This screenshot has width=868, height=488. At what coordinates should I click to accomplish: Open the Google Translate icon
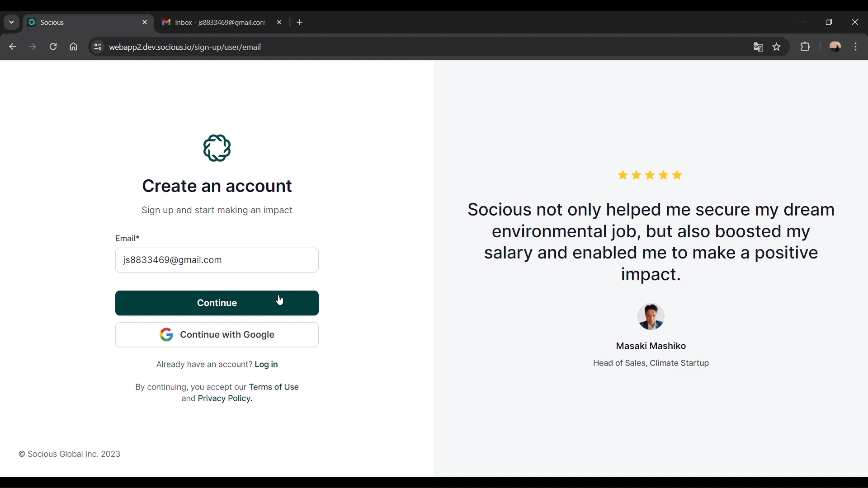(759, 47)
